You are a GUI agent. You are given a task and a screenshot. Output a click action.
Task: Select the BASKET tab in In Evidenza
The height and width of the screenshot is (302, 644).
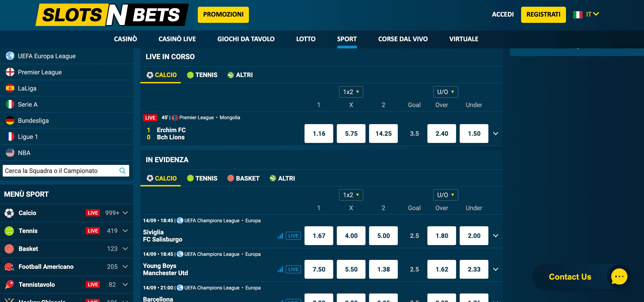(x=243, y=178)
